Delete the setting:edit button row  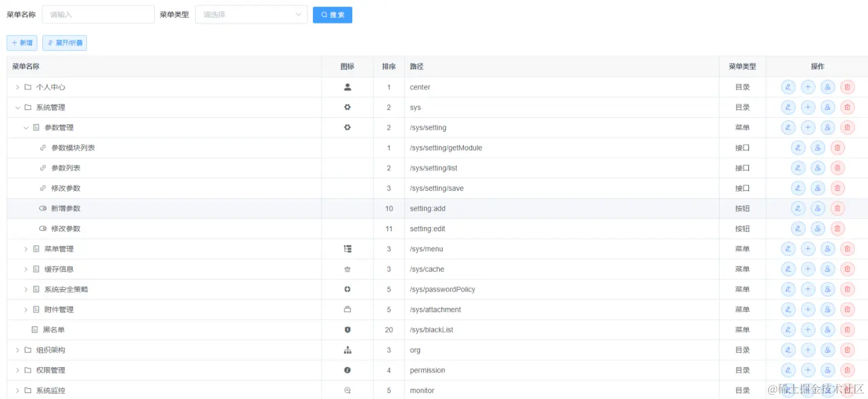click(837, 229)
